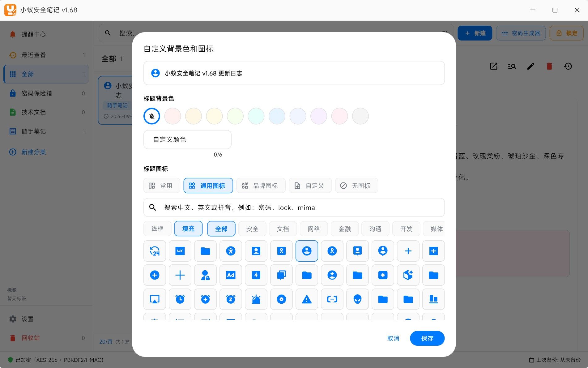Viewport: 588px width, 368px height.
Task: Filter icons by 沟通 category
Action: [x=375, y=229]
